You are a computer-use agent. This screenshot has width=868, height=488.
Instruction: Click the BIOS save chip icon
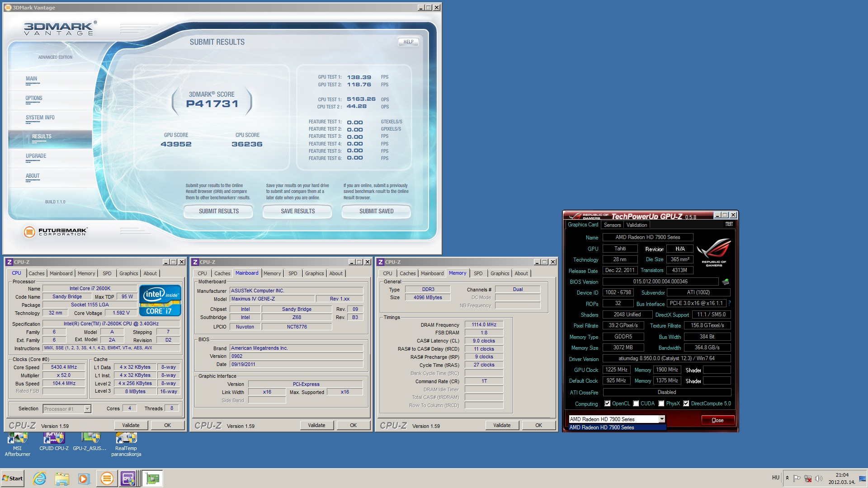pos(726,282)
